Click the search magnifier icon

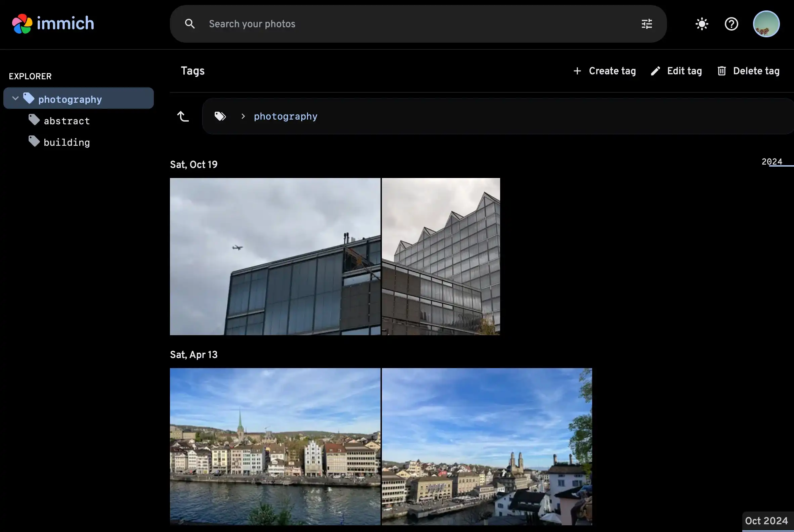pos(190,24)
